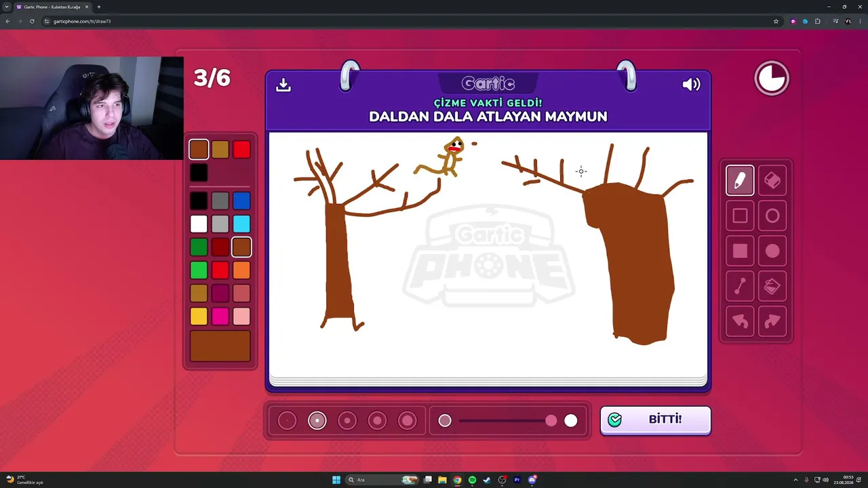
Task: Pick red from the recently used colors
Action: tap(241, 149)
